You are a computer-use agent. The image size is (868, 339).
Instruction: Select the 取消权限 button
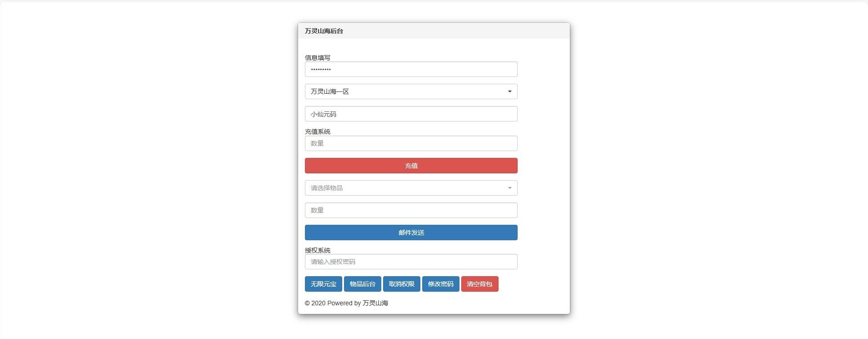point(401,284)
